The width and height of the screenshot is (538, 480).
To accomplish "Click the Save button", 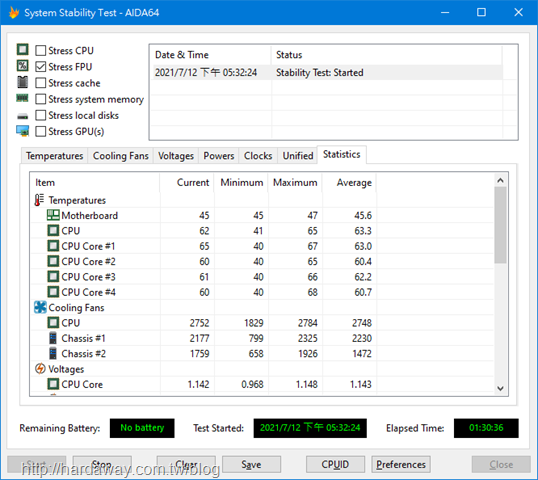I will (x=252, y=464).
